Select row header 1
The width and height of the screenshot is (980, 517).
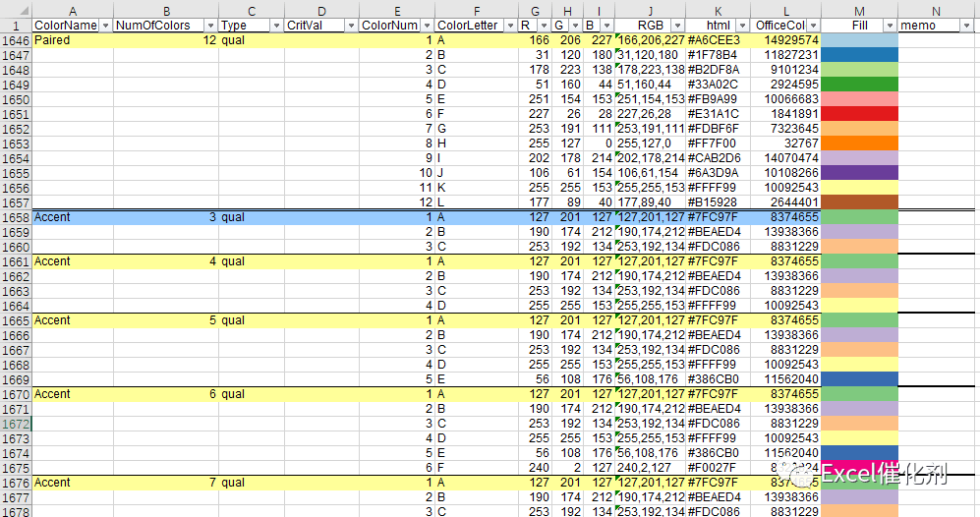click(x=16, y=26)
